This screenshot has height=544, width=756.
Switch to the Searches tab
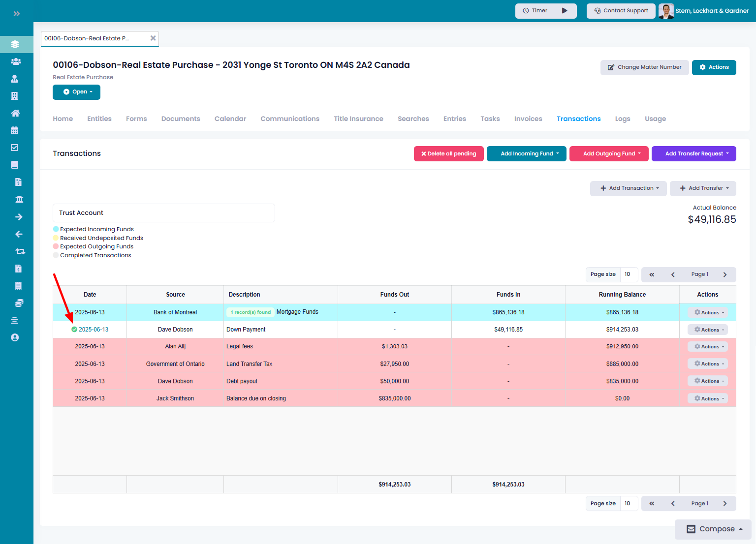413,119
